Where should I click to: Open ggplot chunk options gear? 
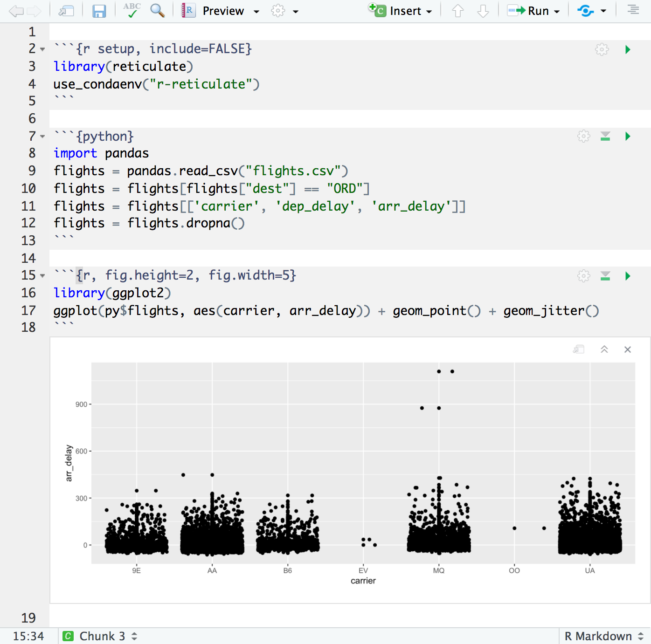click(583, 276)
